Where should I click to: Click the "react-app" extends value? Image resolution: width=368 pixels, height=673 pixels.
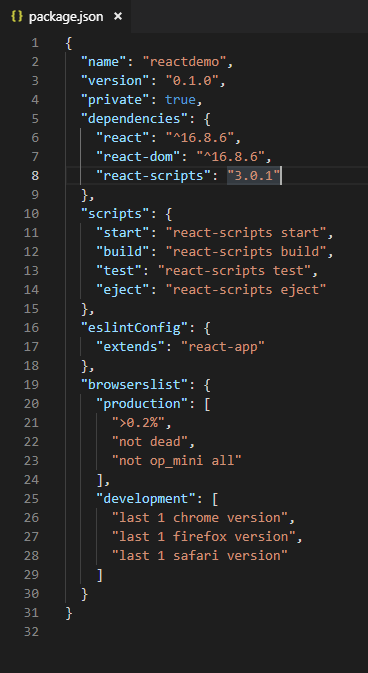pyautogui.click(x=227, y=346)
